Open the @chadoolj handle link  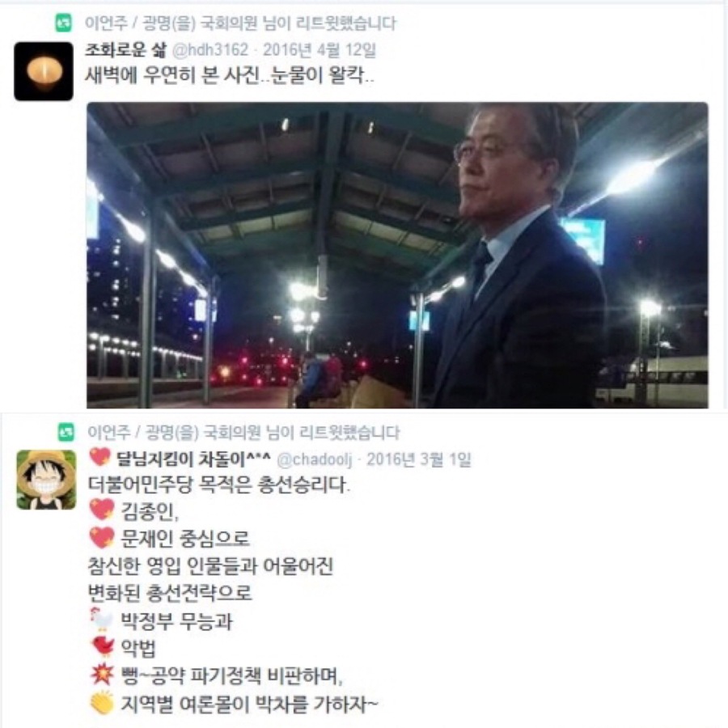click(x=315, y=459)
